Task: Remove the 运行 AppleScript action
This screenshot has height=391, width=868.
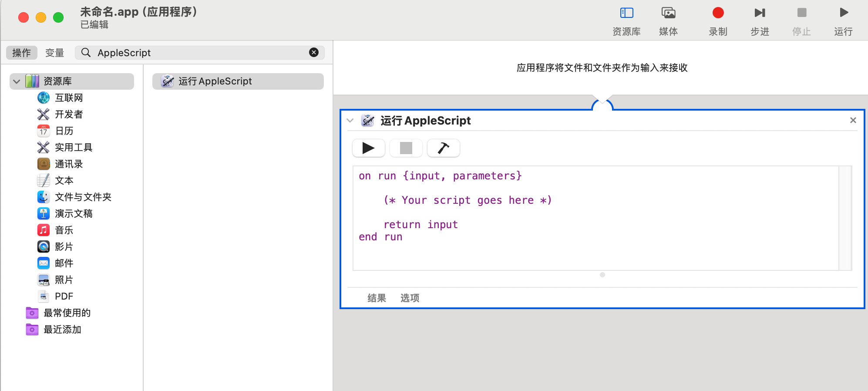Action: [853, 120]
